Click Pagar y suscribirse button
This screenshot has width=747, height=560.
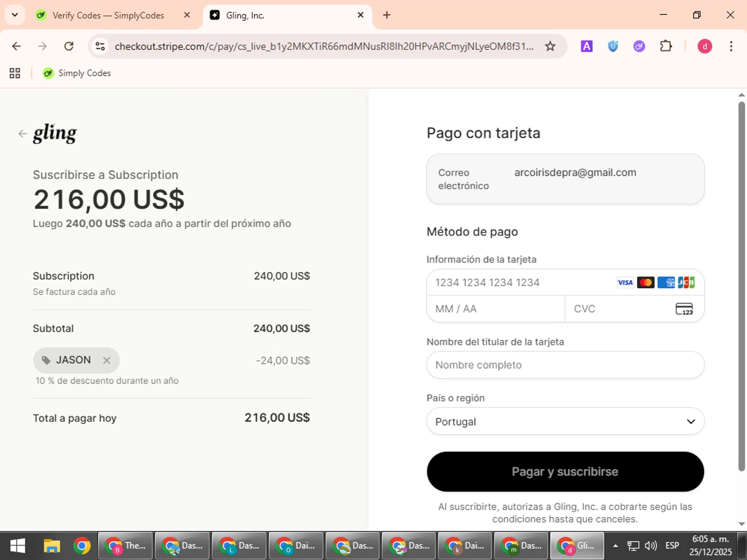565,471
